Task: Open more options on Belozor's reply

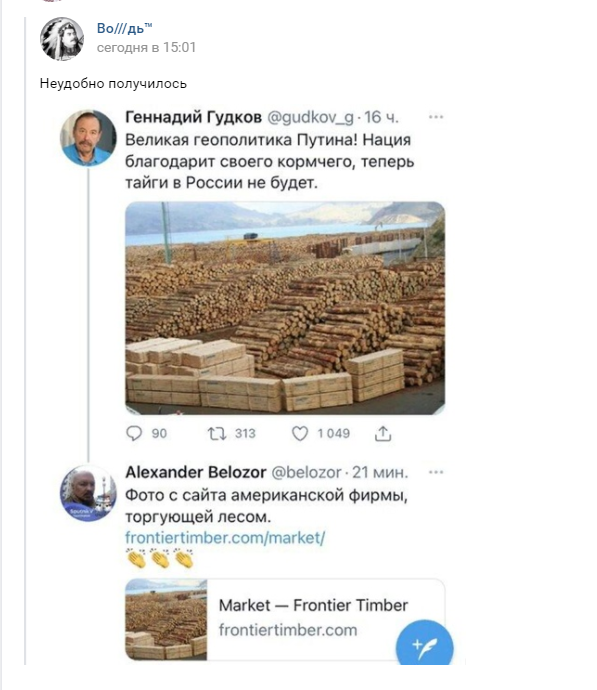Action: [x=436, y=472]
